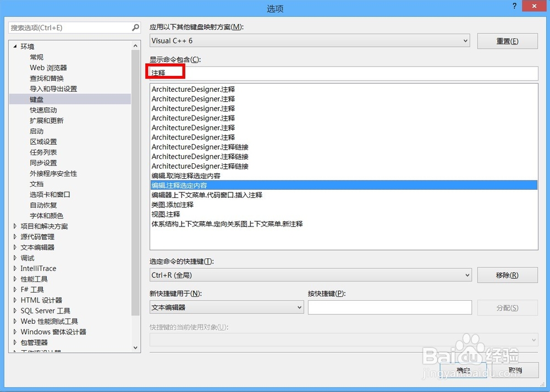Open the 启动 settings page
Image resolution: width=550 pixels, height=392 pixels.
[36, 131]
